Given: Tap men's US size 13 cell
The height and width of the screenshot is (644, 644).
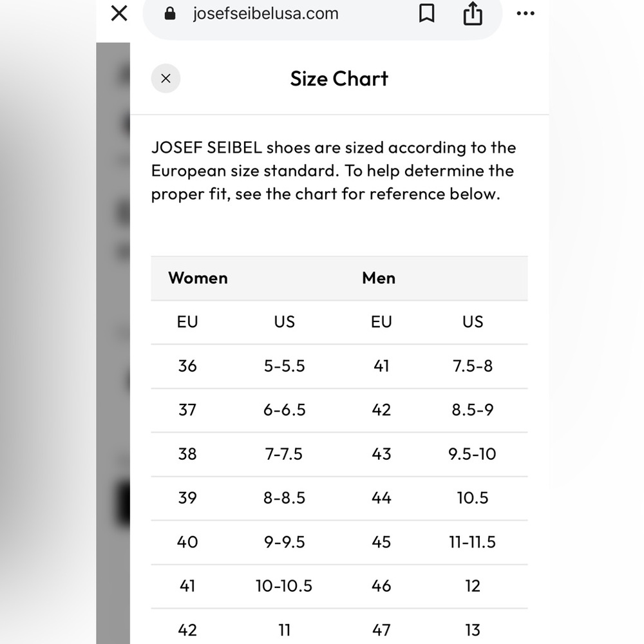Looking at the screenshot, I should [x=473, y=630].
